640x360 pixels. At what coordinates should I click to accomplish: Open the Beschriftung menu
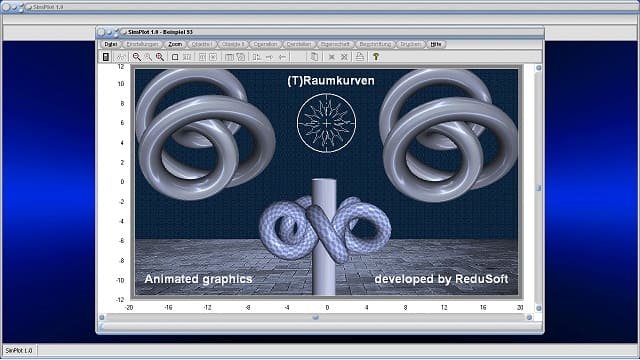[375, 44]
